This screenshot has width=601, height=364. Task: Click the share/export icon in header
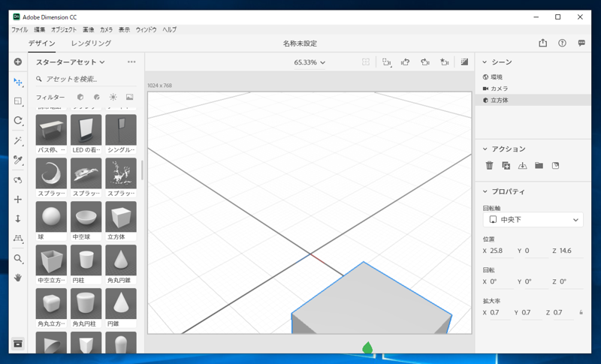pos(542,43)
